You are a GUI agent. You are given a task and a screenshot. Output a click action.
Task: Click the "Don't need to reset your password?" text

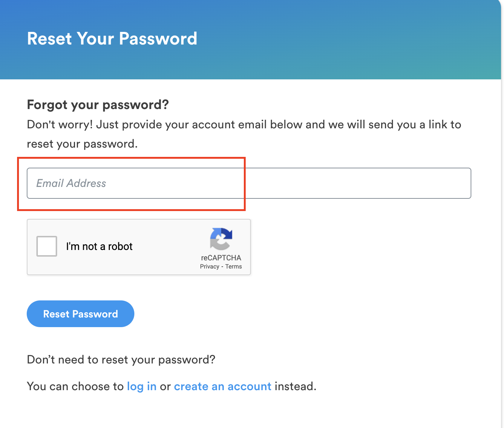coord(121,360)
